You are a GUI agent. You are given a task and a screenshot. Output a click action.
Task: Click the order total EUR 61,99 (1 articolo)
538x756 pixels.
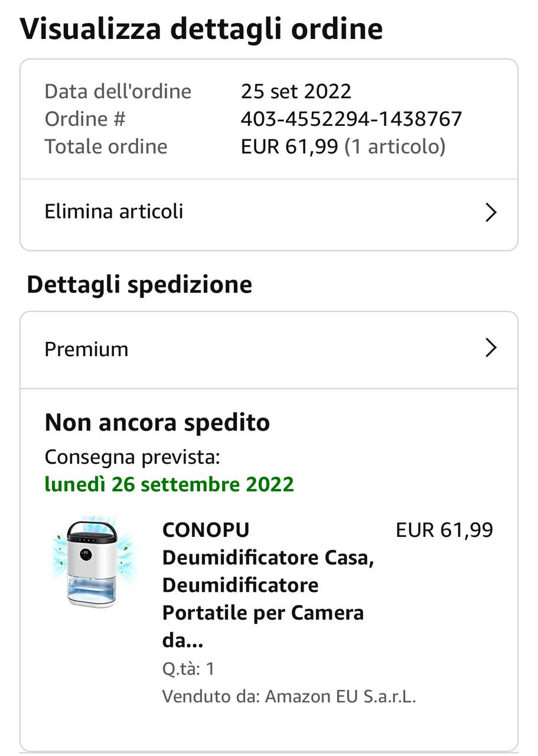coord(343,146)
